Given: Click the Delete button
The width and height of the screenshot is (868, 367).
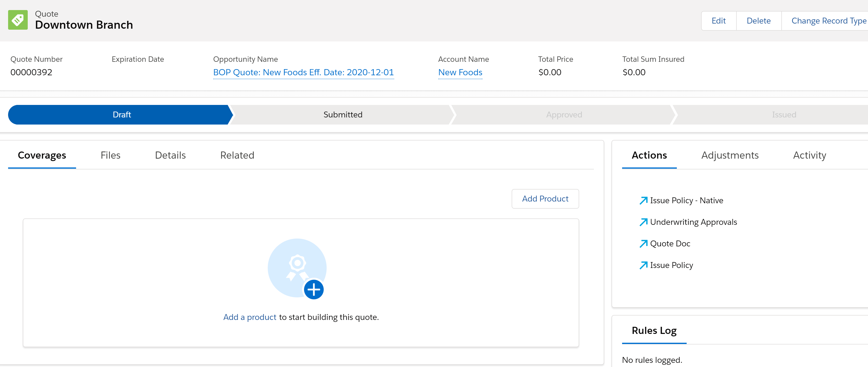Looking at the screenshot, I should click(759, 21).
